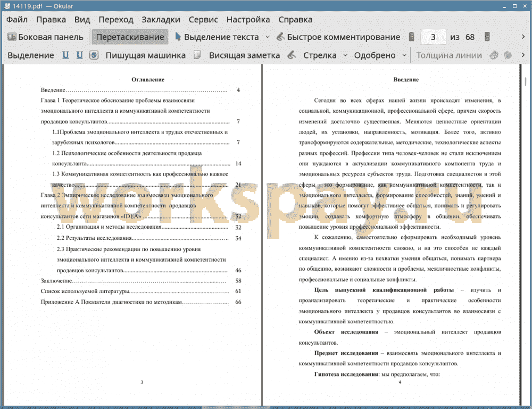Open the annotation fill color icon
The image size is (532, 409).
coord(508,55)
